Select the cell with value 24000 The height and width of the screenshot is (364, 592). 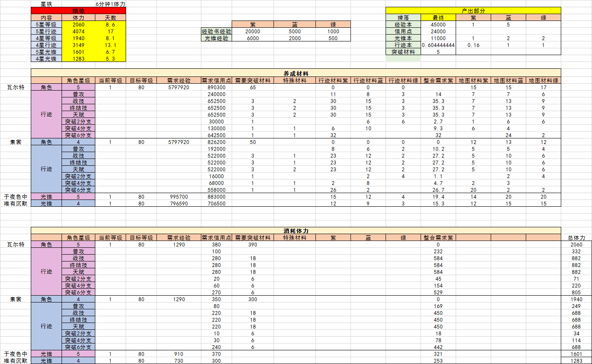438,31
